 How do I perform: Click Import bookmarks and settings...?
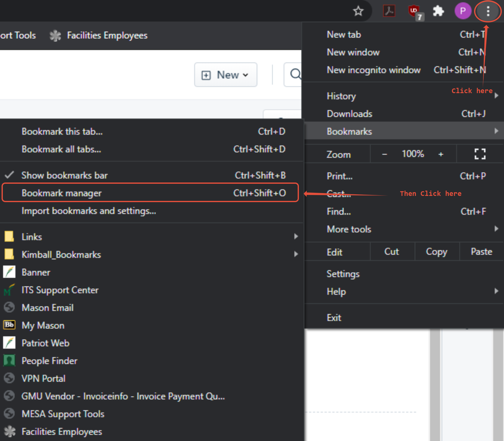pos(151,211)
